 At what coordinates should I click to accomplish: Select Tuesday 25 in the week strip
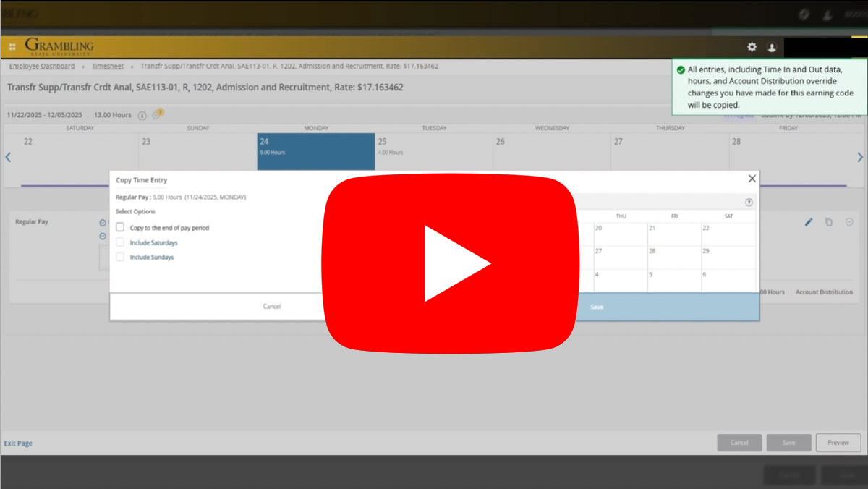pyautogui.click(x=433, y=150)
